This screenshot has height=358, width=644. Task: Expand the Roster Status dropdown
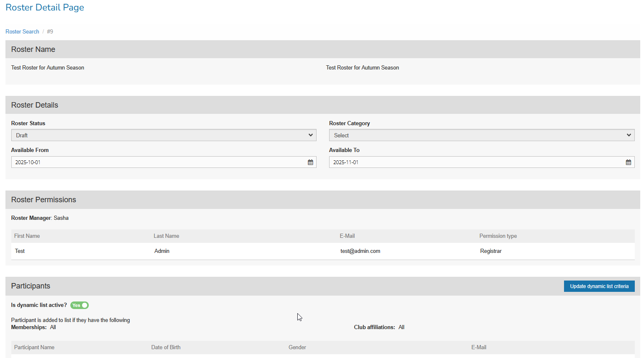(163, 135)
